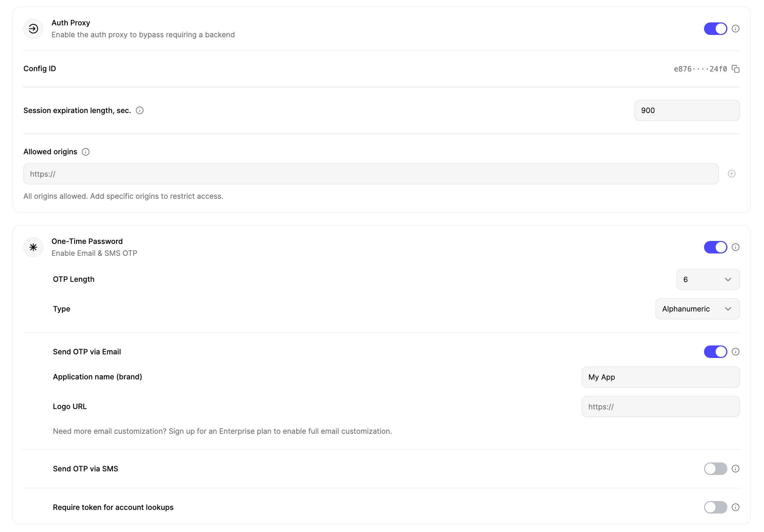Click "Enable Email & SMS OTP" subtitle
Image resolution: width=764 pixels, height=532 pixels.
(94, 253)
